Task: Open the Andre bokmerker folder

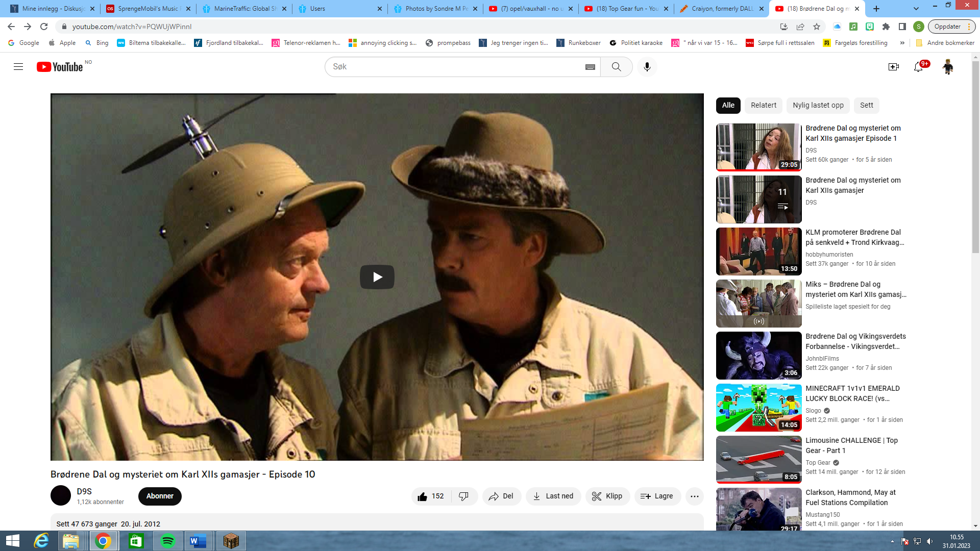Action: pyautogui.click(x=945, y=43)
